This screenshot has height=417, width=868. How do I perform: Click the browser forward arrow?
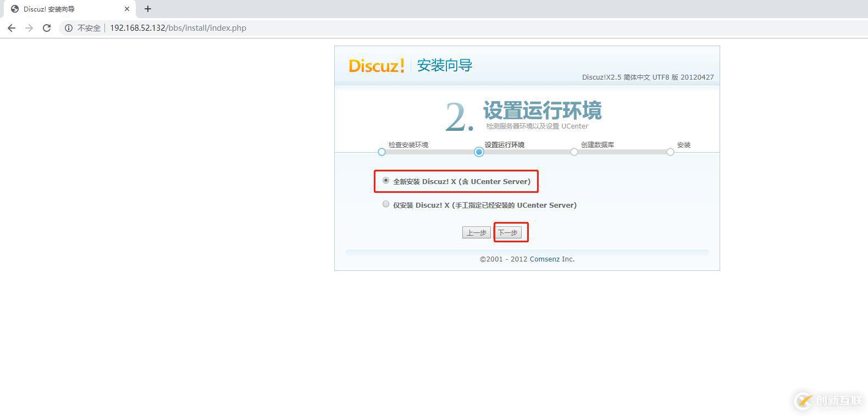click(29, 28)
